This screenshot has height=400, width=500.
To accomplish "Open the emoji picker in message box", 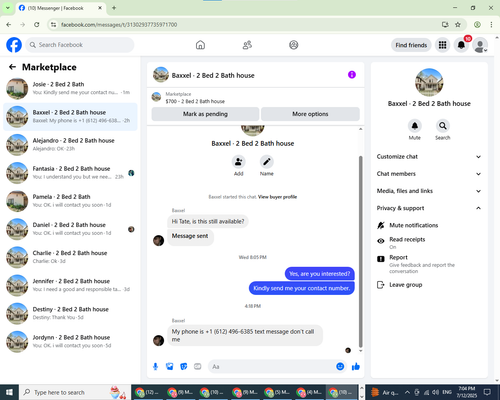I will coord(340,366).
